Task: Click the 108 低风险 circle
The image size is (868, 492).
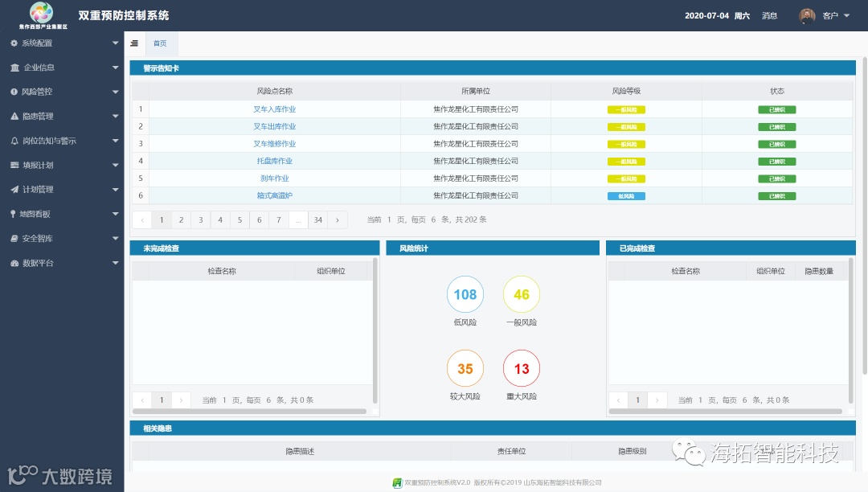Action: coord(465,294)
